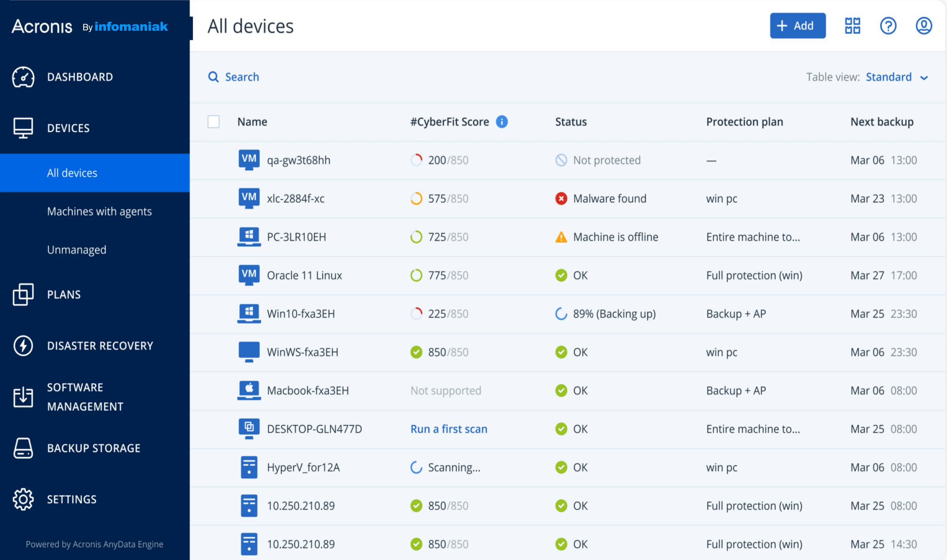The height and width of the screenshot is (560, 947).
Task: Open Software Management via download icon
Action: coord(23,397)
